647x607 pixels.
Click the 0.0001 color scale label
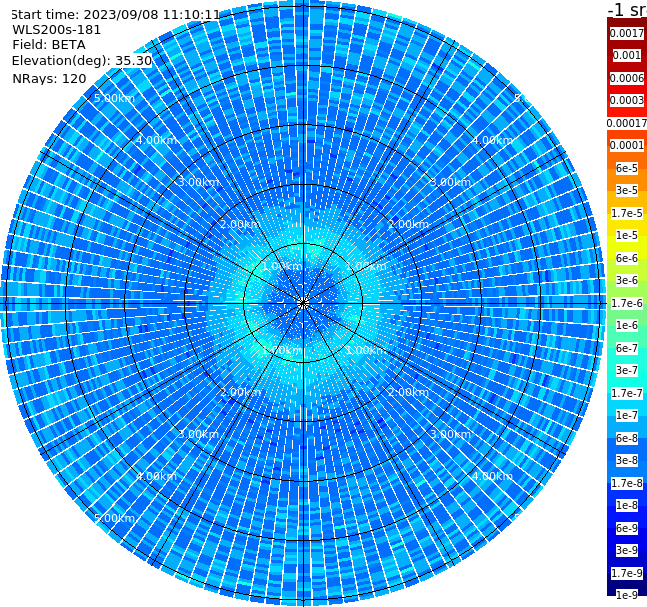(627, 145)
